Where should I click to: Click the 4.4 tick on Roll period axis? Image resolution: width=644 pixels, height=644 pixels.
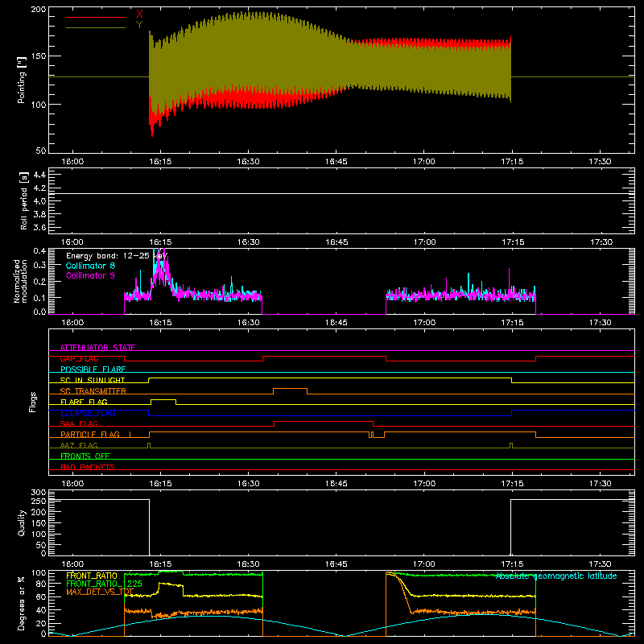pyautogui.click(x=39, y=175)
